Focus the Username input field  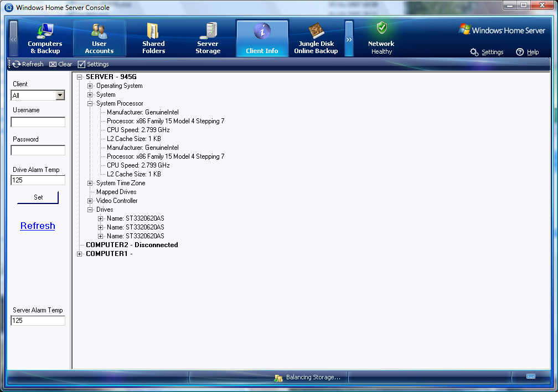click(38, 122)
